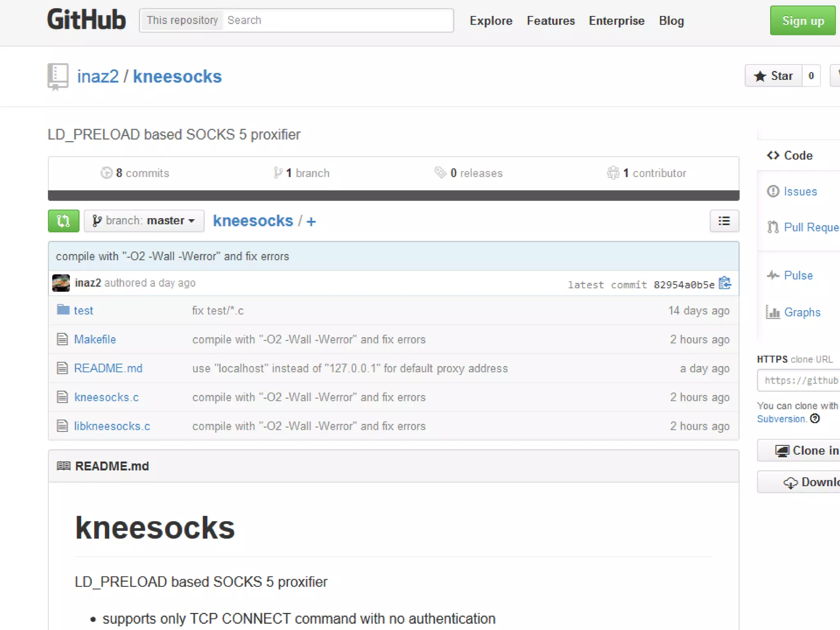Open the kneesocks.c file
Viewport: 840px width, 630px height.
(106, 397)
